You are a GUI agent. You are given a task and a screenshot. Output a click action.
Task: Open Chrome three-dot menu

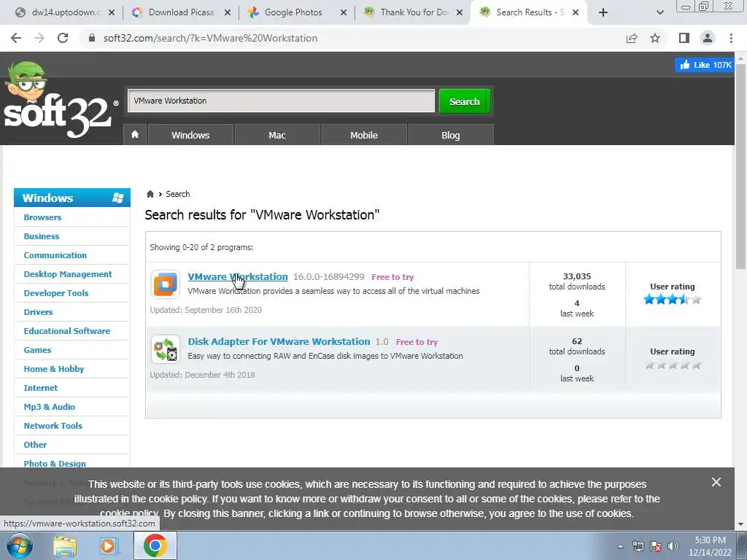coord(731,38)
